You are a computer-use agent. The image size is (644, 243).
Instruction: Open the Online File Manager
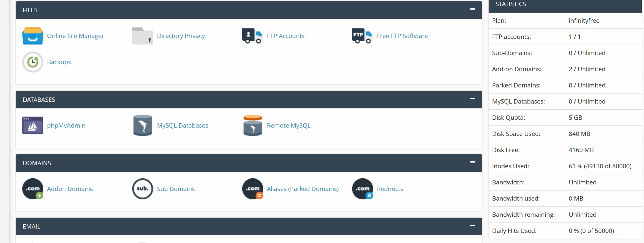coord(32,36)
